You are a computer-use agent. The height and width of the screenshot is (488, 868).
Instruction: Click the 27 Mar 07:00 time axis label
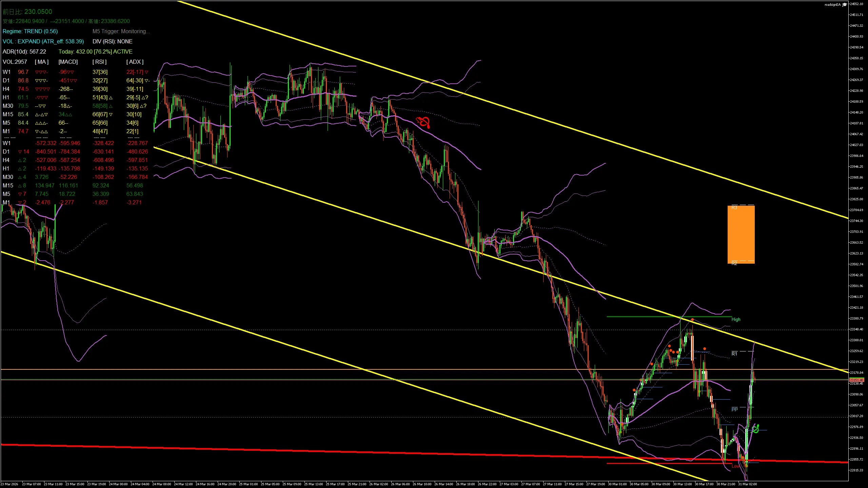click(x=530, y=484)
